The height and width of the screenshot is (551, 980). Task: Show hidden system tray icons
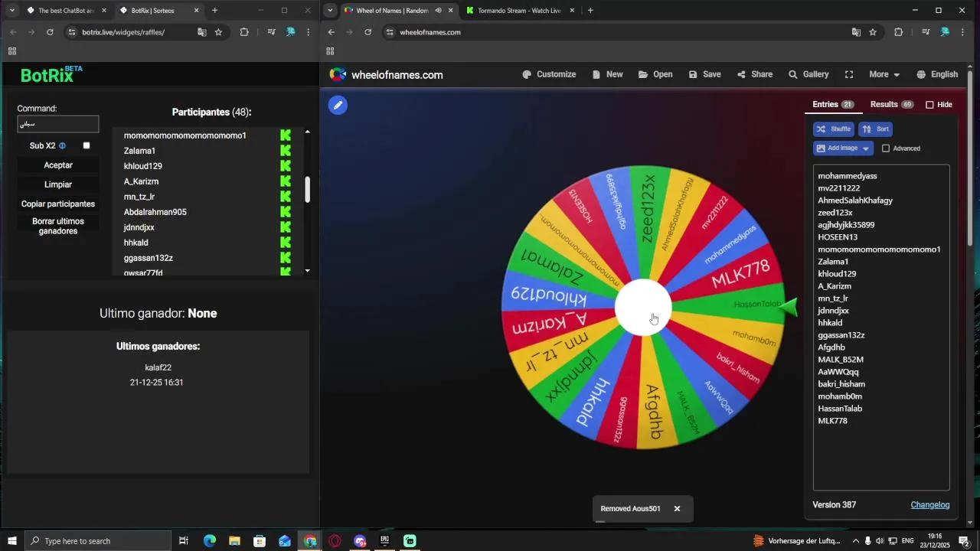[x=856, y=541]
